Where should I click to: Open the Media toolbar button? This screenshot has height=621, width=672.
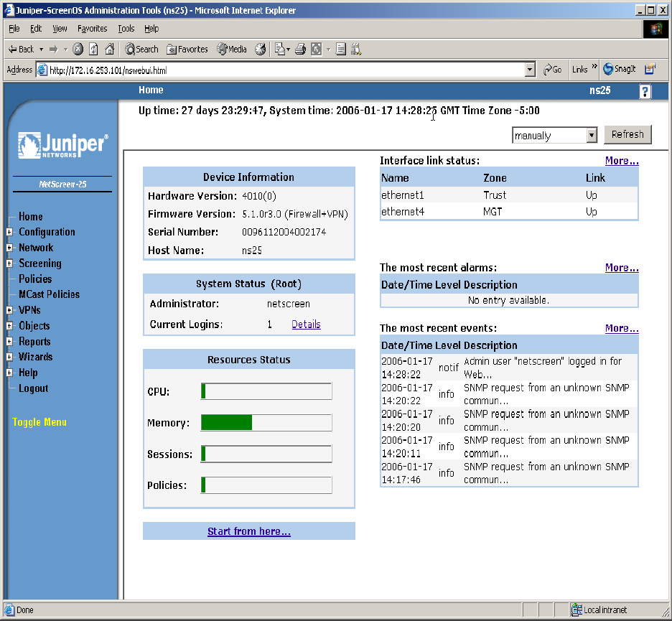(232, 50)
